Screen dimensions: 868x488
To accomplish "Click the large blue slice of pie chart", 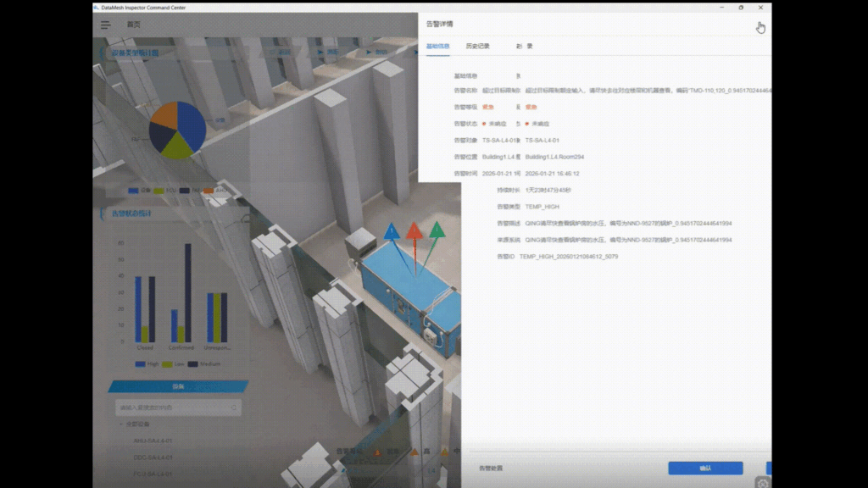I will [190, 125].
